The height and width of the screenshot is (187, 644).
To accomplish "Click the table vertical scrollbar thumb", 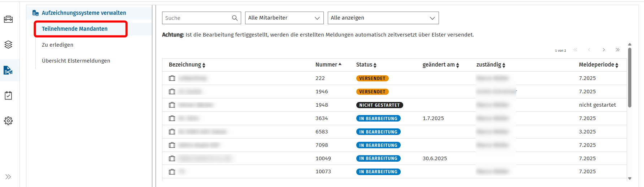I will pyautogui.click(x=630, y=77).
